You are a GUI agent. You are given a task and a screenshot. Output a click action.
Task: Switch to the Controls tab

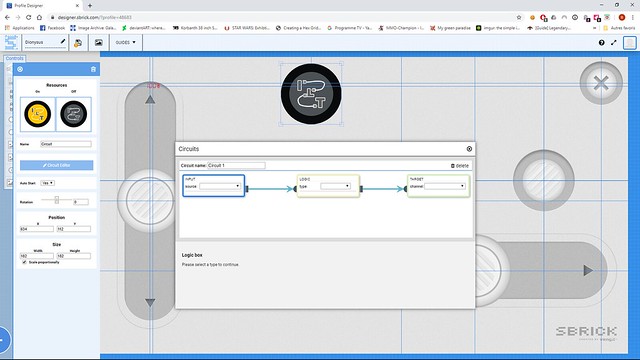point(15,58)
